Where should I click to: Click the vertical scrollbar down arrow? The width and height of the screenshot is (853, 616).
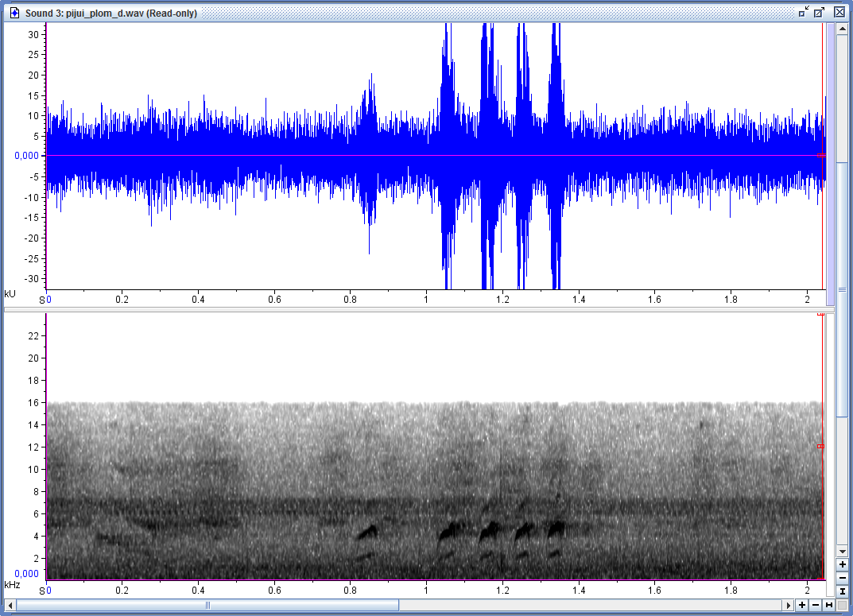click(x=842, y=551)
